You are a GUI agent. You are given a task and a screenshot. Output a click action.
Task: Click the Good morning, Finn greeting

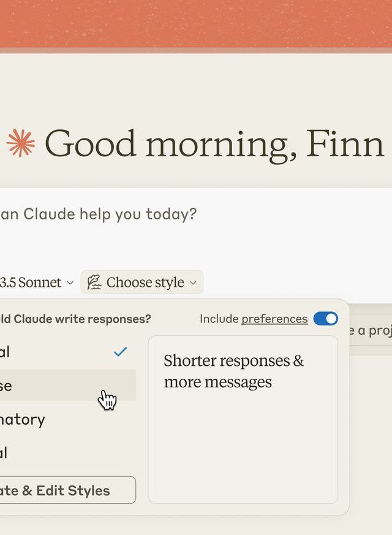pos(214,143)
